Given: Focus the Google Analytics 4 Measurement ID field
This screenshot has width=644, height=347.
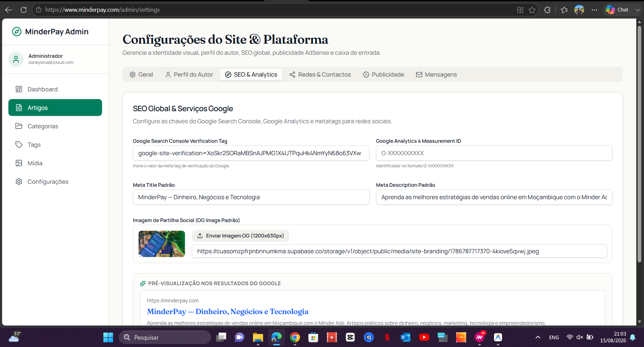Looking at the screenshot, I should (494, 153).
